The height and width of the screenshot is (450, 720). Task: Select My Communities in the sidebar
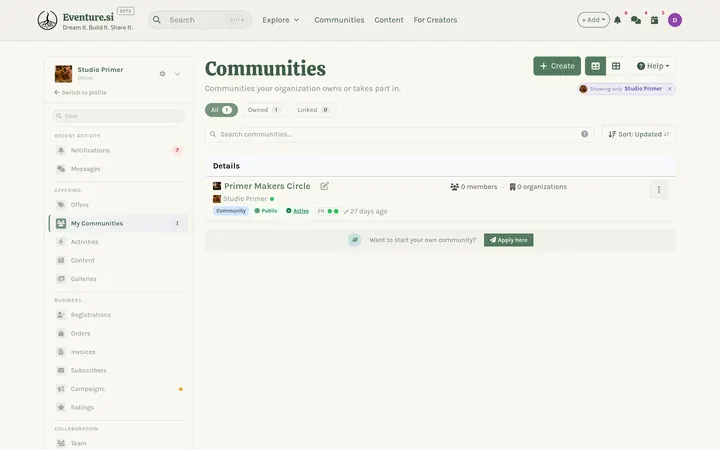pyautogui.click(x=118, y=223)
